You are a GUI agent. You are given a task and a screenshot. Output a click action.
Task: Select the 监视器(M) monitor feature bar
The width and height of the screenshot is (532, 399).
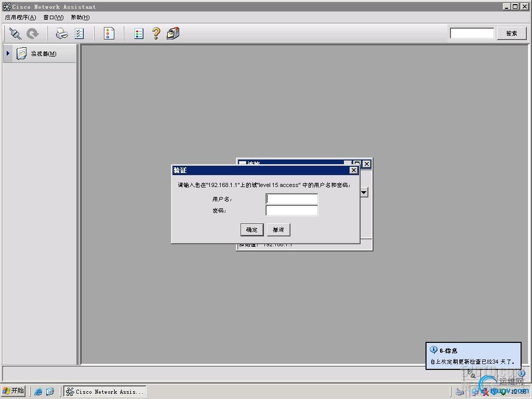(x=39, y=54)
